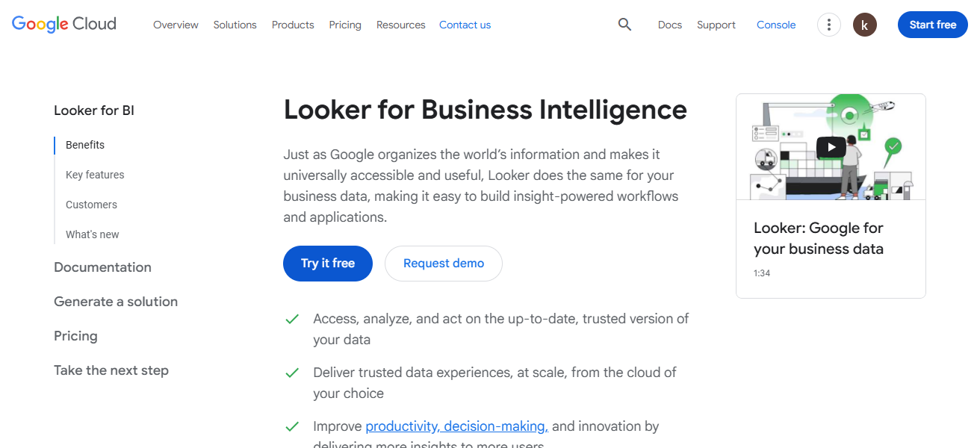Open What's new under Looker for BI
Image resolution: width=980 pixels, height=448 pixels.
(x=92, y=234)
